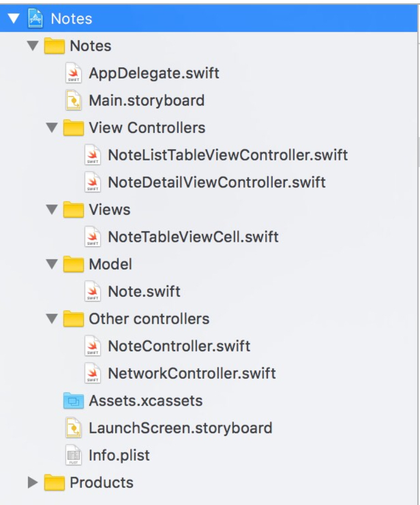Viewport: 420px width, 505px height.
Task: Collapse the Other controllers group
Action: pos(52,319)
